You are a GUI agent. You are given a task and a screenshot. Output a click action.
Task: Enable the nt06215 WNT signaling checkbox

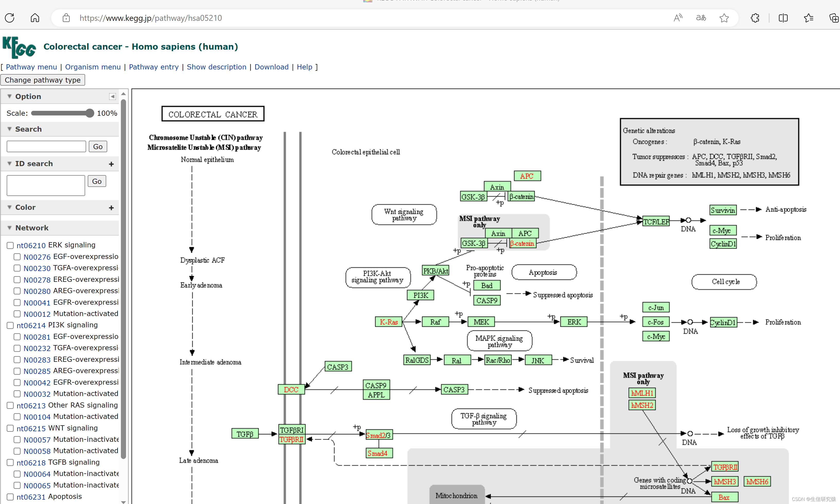[10, 428]
